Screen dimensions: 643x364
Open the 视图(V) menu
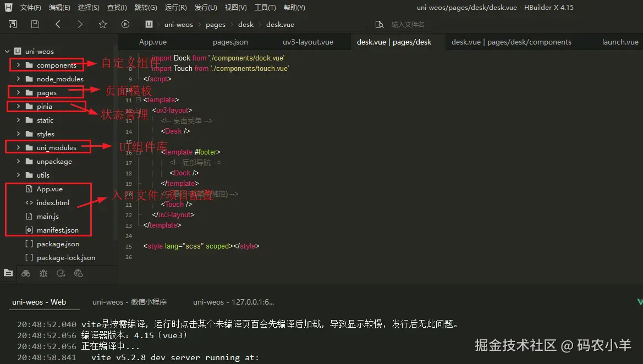[x=235, y=7]
